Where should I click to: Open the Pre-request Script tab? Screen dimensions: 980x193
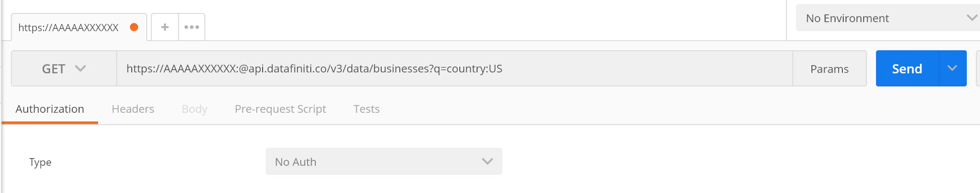point(280,109)
